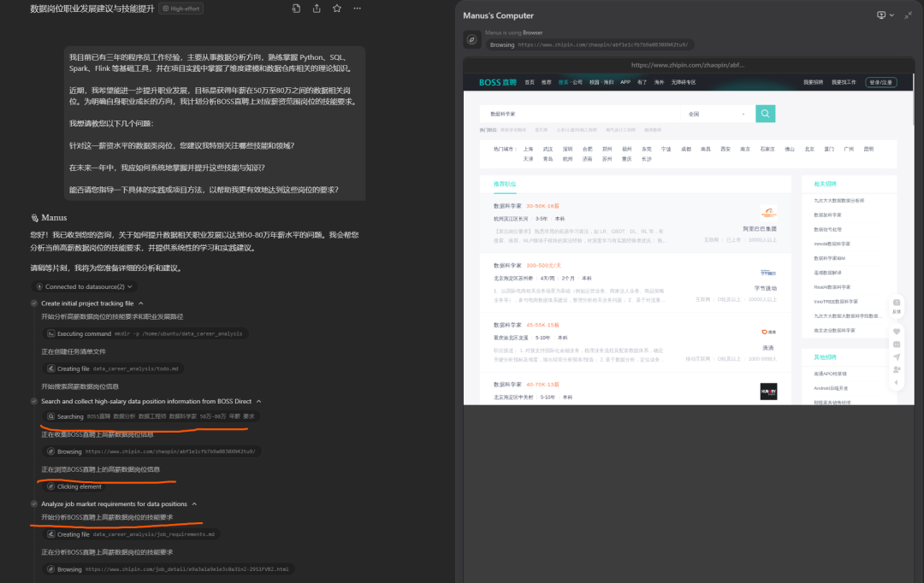Image resolution: width=924 pixels, height=583 pixels.
Task: Select 上海 from the hot cities list
Action: tap(528, 150)
